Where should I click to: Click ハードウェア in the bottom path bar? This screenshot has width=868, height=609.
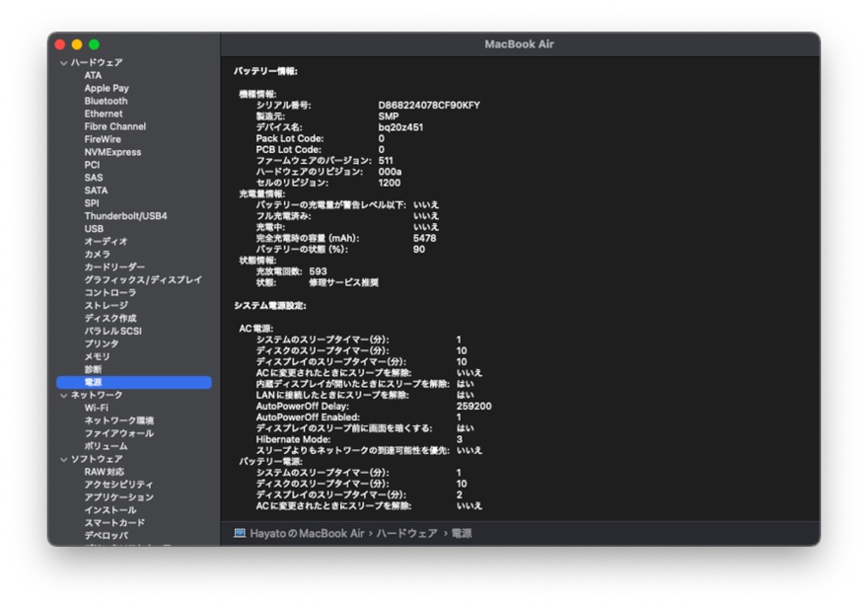tap(407, 533)
